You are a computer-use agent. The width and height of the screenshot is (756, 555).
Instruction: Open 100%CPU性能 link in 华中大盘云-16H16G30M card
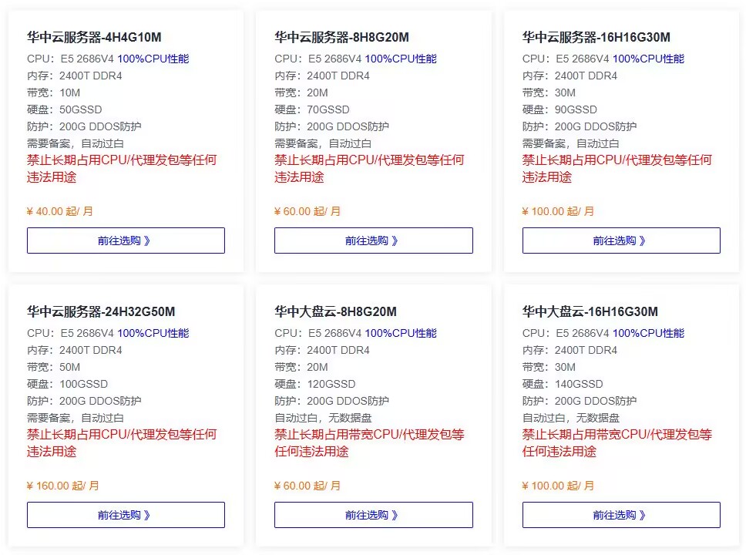point(648,333)
